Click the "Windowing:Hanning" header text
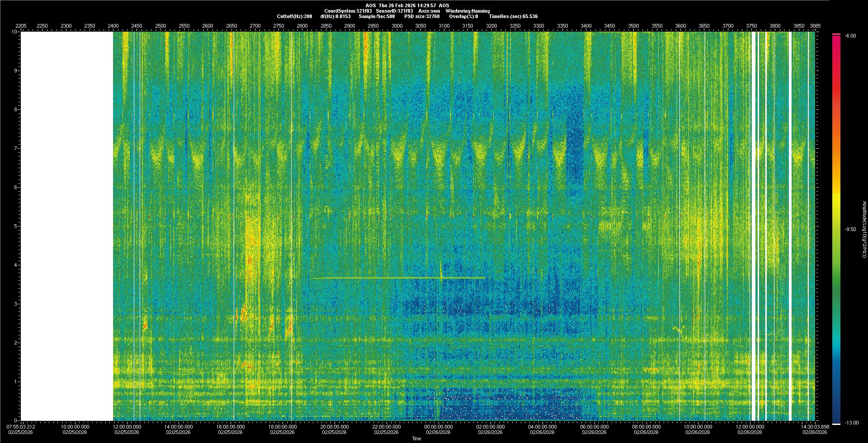 [467, 11]
